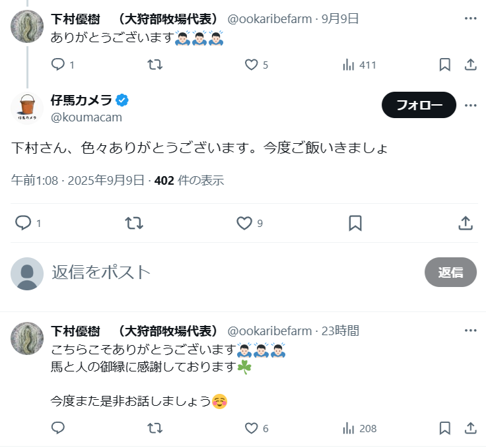
Task: Repost the top 下村優樹 post
Action: (155, 65)
